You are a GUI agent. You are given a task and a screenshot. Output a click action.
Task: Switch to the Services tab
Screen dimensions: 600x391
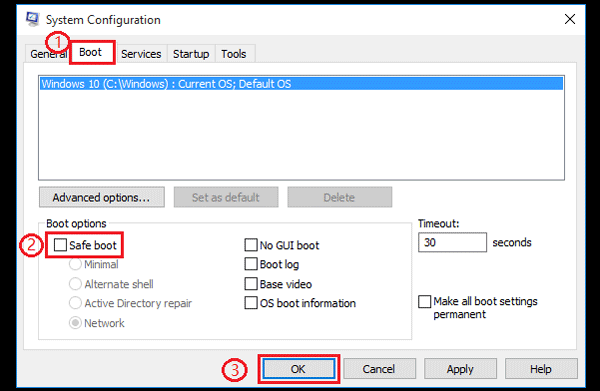point(141,54)
